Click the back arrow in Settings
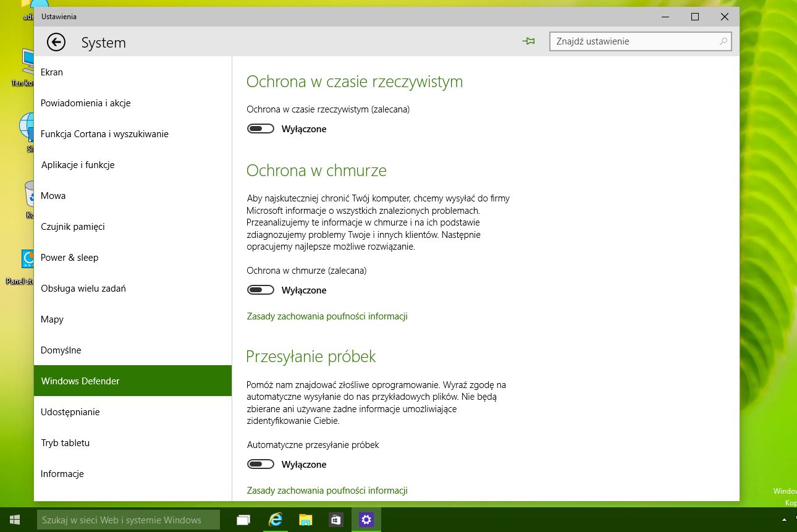Viewport: 797px width, 532px height. (x=56, y=42)
